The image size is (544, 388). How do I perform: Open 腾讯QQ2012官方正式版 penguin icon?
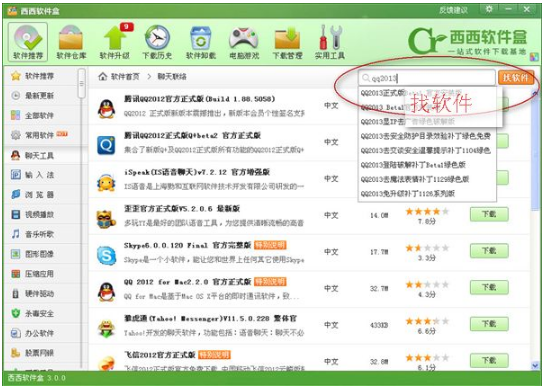[x=106, y=109]
